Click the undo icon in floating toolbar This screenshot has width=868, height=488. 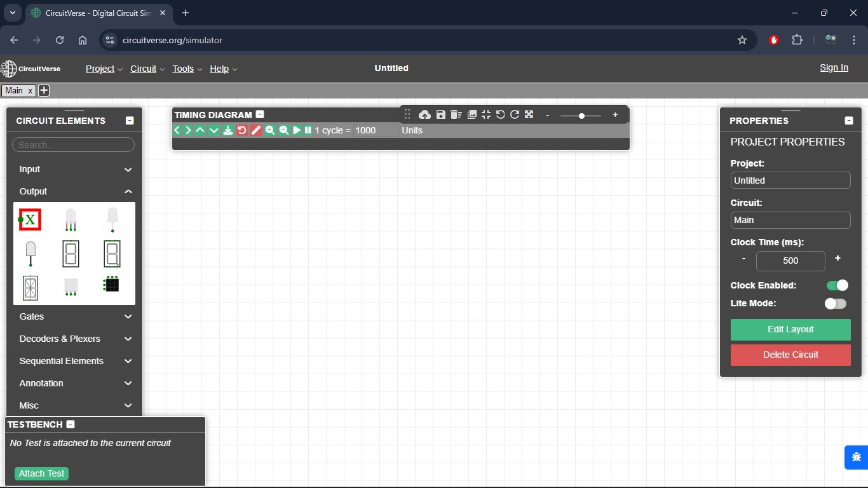(x=500, y=115)
